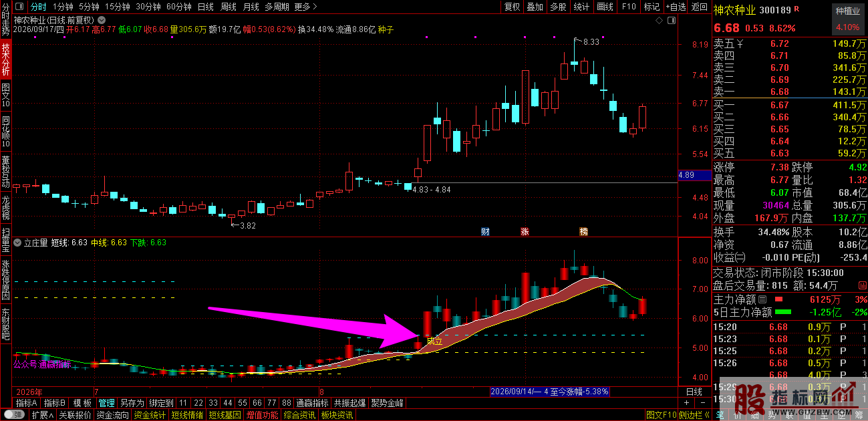Viewport: 868px width, 421px height.
Task: Open the 复权 adjustment menu
Action: point(512,7)
